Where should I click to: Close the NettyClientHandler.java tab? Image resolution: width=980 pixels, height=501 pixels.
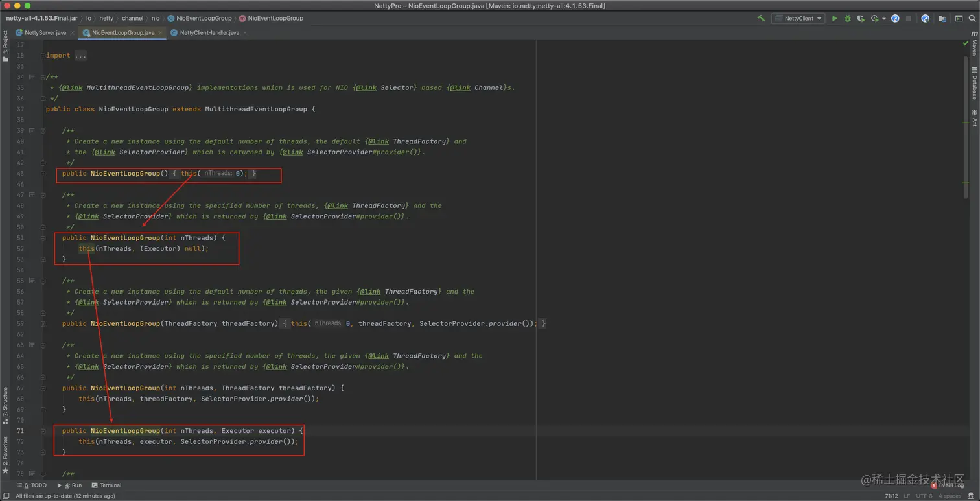[244, 32]
